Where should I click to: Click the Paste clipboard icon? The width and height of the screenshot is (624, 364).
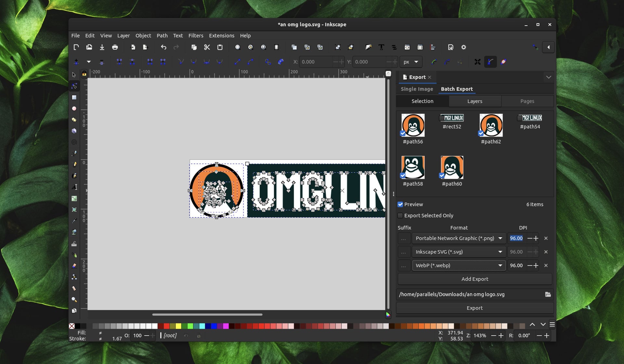220,47
